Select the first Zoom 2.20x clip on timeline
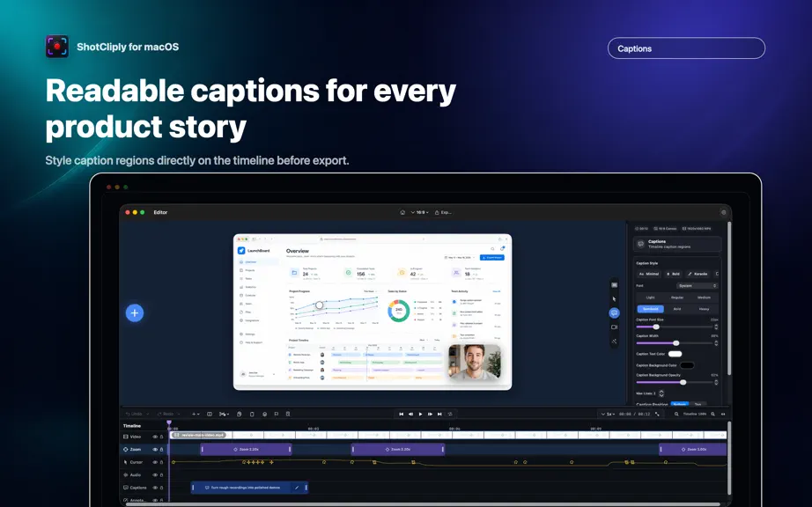This screenshot has height=507, width=812. coord(246,450)
